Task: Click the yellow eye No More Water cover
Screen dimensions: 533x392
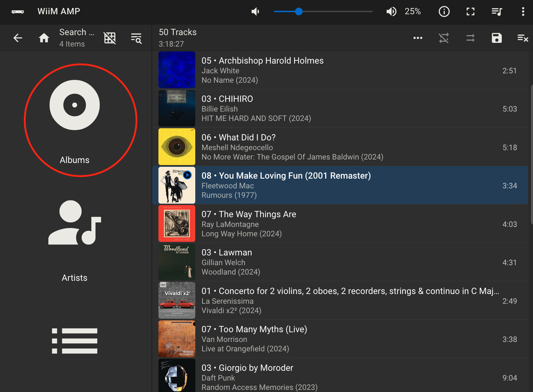Action: 177,147
